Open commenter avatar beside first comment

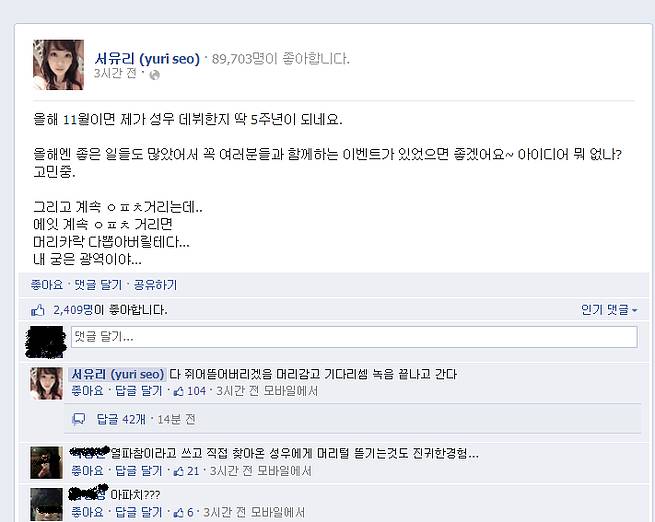click(46, 384)
